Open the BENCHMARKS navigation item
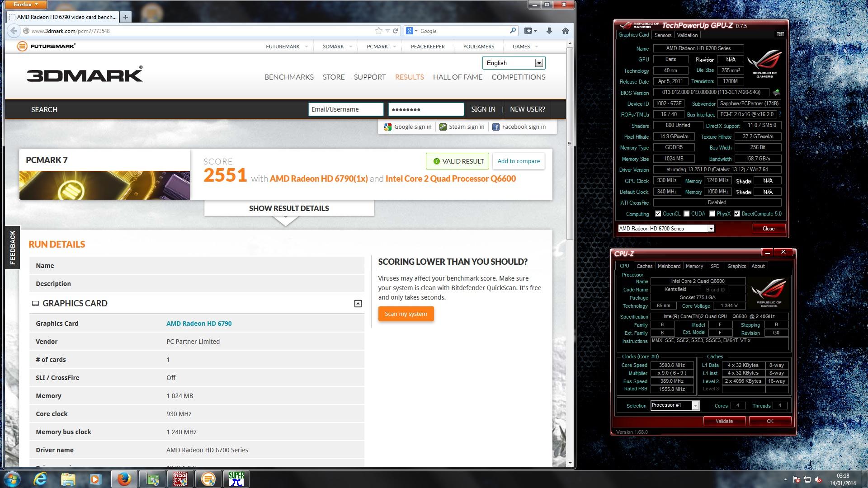The width and height of the screenshot is (868, 488). (289, 77)
